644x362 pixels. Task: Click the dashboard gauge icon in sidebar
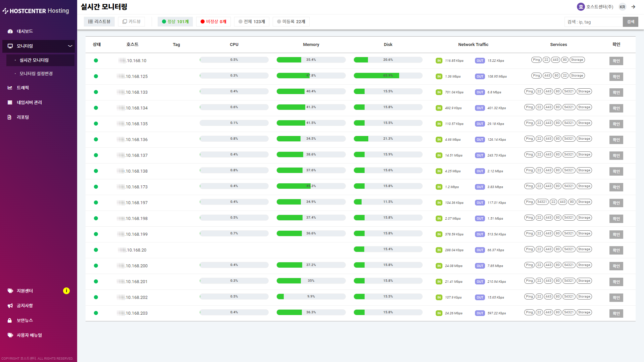pyautogui.click(x=10, y=31)
